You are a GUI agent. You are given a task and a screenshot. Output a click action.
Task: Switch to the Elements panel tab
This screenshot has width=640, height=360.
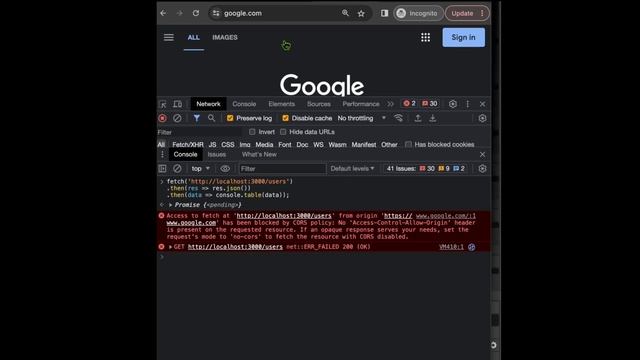282,104
